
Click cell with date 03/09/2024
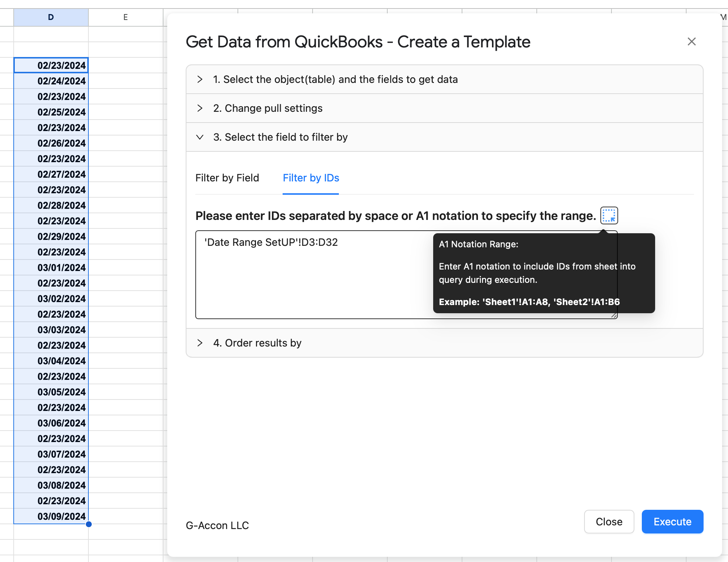pyautogui.click(x=51, y=516)
